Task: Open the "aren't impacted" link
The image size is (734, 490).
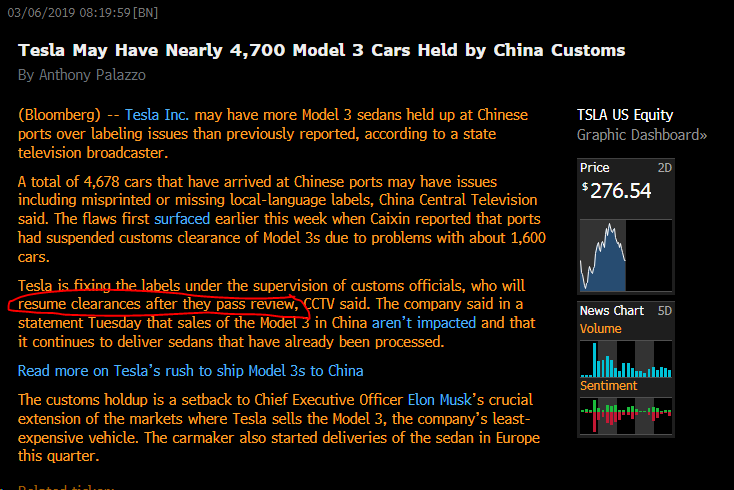Action: pos(425,323)
